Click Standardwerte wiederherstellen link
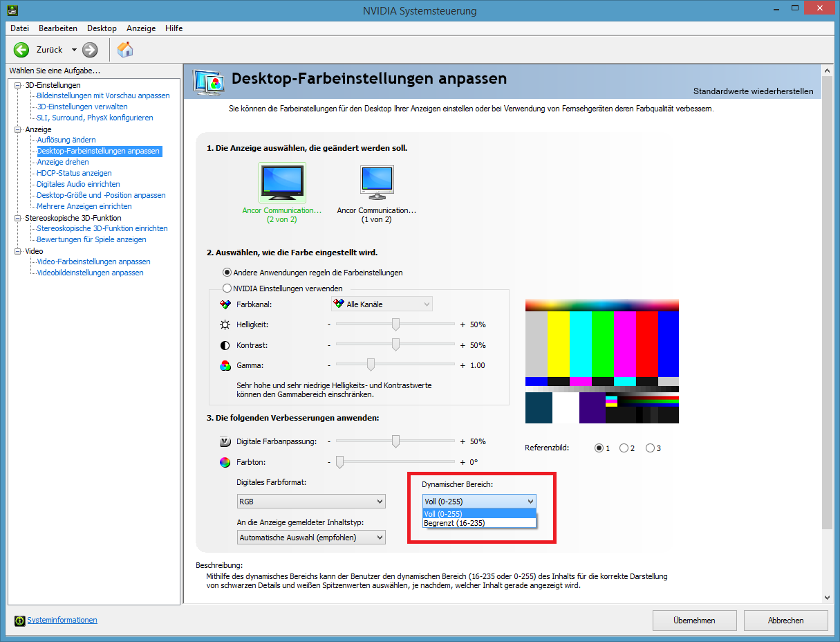The width and height of the screenshot is (840, 642). (754, 91)
